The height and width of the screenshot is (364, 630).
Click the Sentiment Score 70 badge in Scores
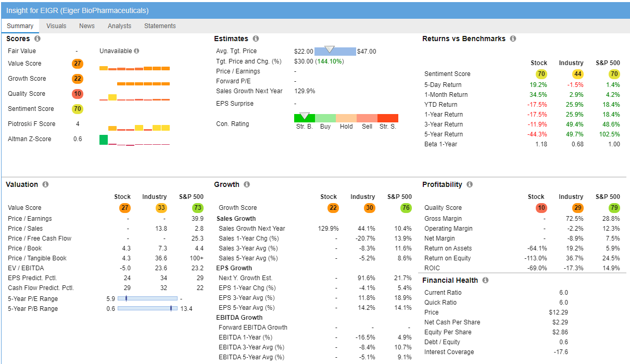(78, 109)
